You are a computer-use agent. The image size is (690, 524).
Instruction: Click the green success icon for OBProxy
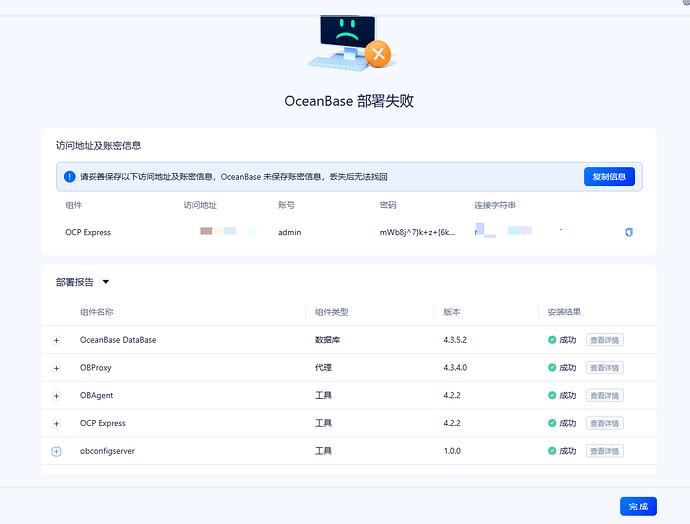(552, 367)
